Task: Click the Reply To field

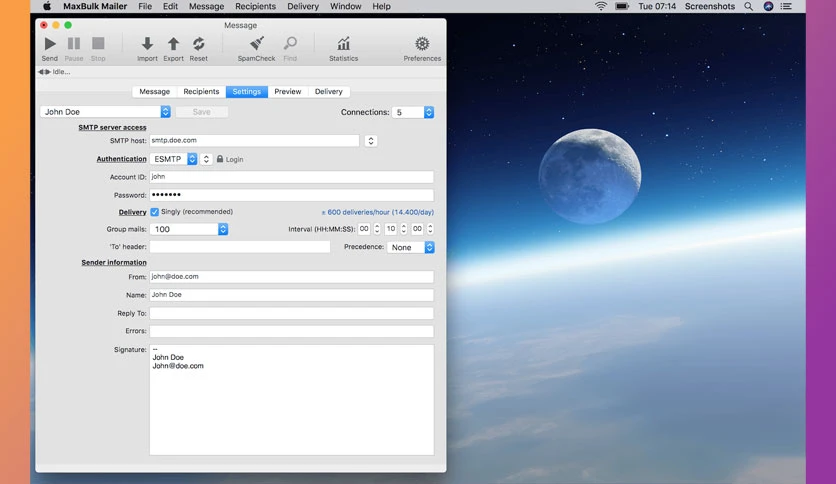Action: 292,313
